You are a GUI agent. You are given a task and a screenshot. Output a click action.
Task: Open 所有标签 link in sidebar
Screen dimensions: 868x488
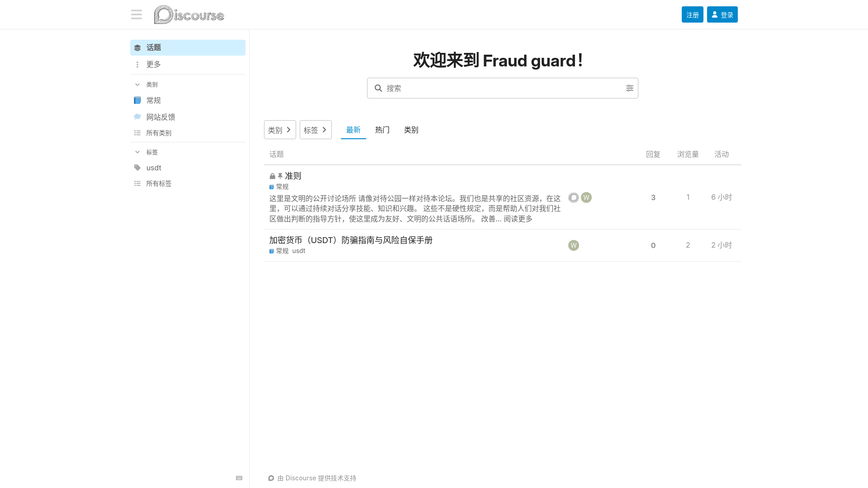pyautogui.click(x=188, y=183)
